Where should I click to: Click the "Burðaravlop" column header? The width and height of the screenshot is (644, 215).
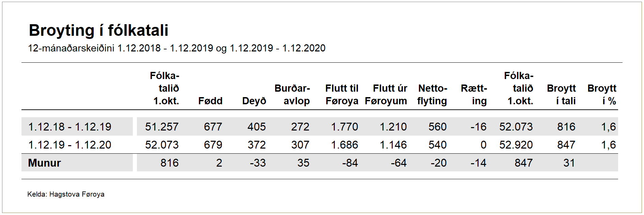click(x=293, y=95)
